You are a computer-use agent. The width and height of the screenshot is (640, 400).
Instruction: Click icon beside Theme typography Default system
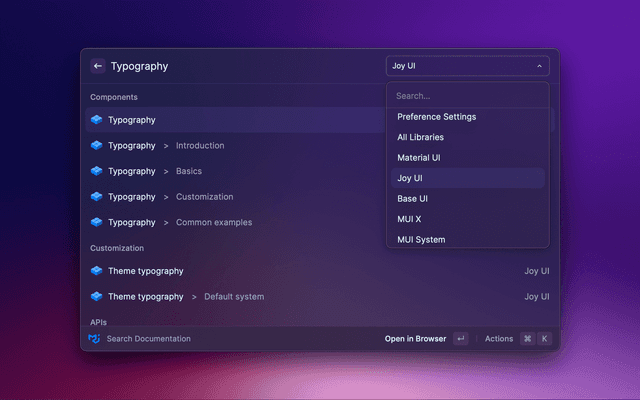(x=96, y=297)
